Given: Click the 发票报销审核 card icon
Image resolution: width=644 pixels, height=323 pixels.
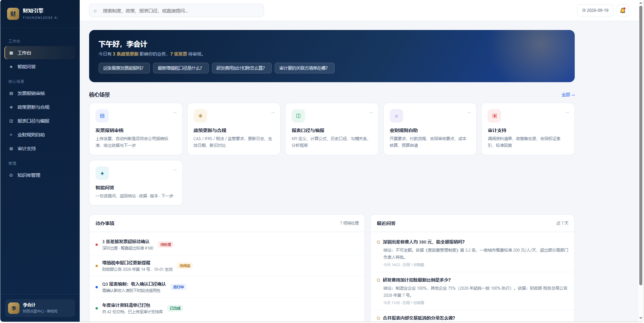Looking at the screenshot, I should click(102, 116).
